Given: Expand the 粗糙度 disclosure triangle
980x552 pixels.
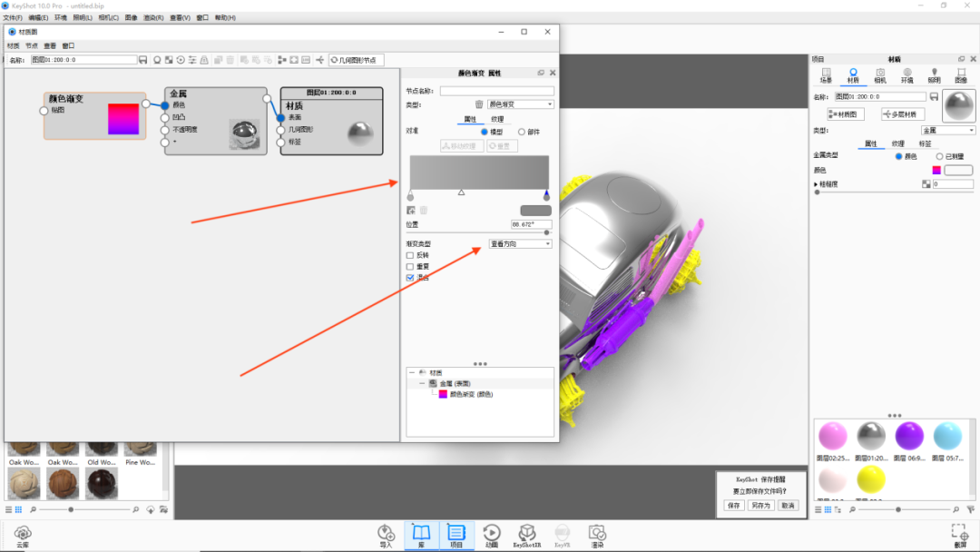Looking at the screenshot, I should [x=816, y=184].
